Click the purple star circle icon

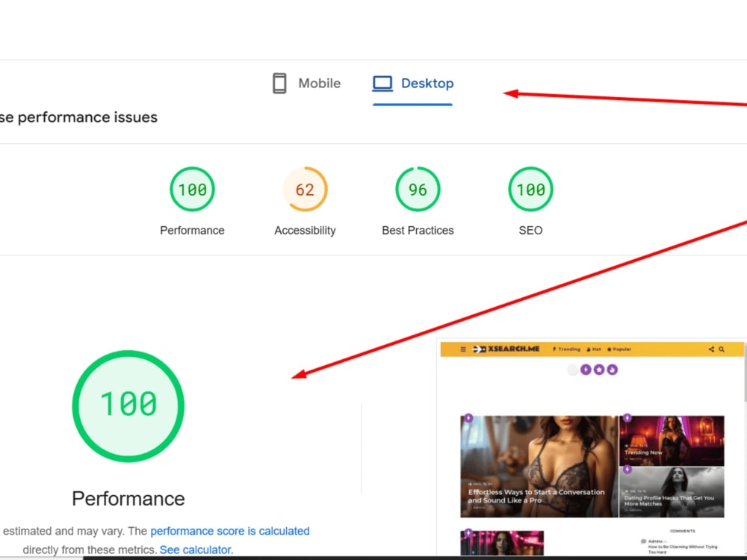click(x=599, y=370)
